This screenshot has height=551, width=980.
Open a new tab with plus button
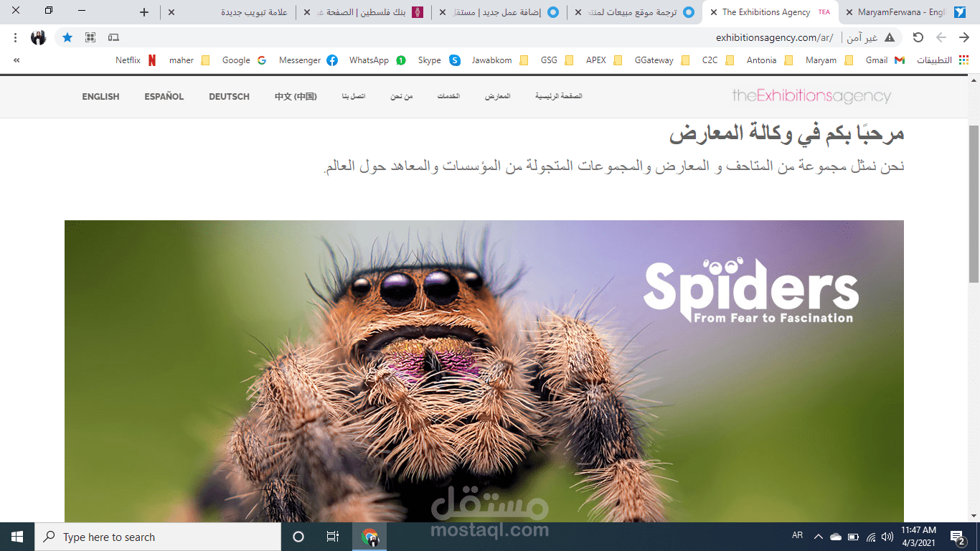[x=144, y=12]
